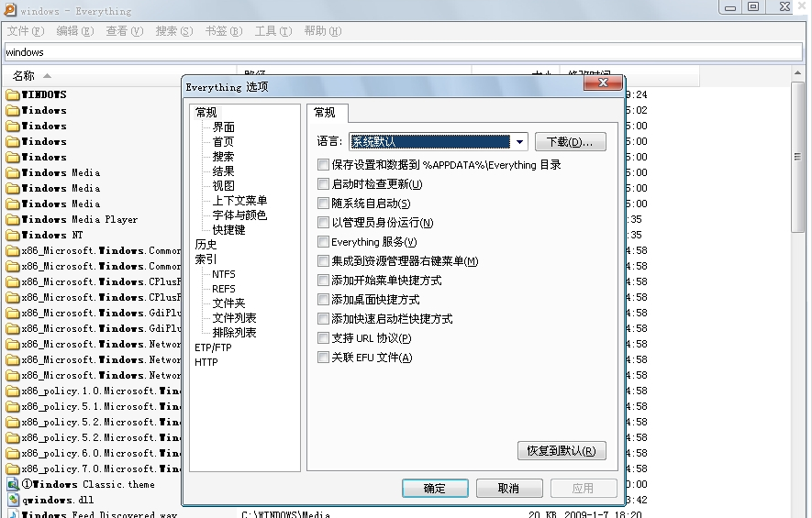Click the 恢复到默认 button

click(561, 451)
